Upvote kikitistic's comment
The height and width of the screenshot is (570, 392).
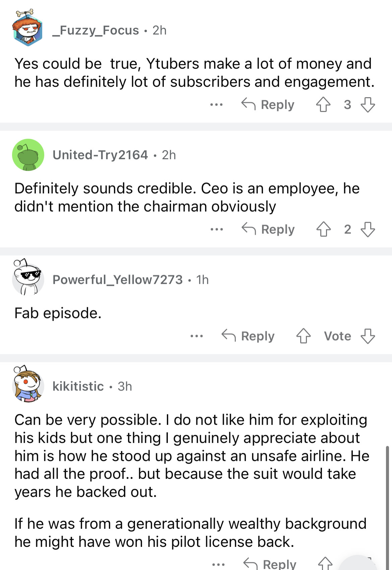(x=325, y=564)
